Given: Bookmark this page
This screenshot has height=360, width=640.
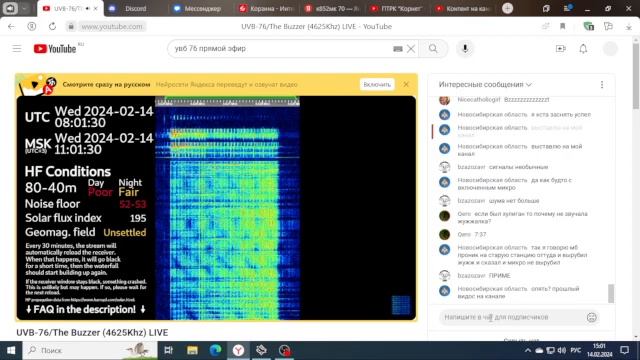Looking at the screenshot, I should [562, 27].
